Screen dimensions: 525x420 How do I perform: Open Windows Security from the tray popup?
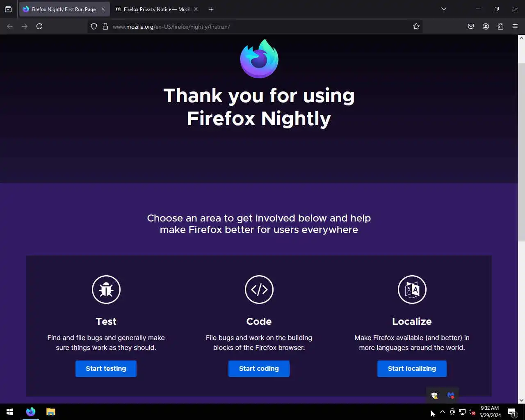tap(434, 395)
